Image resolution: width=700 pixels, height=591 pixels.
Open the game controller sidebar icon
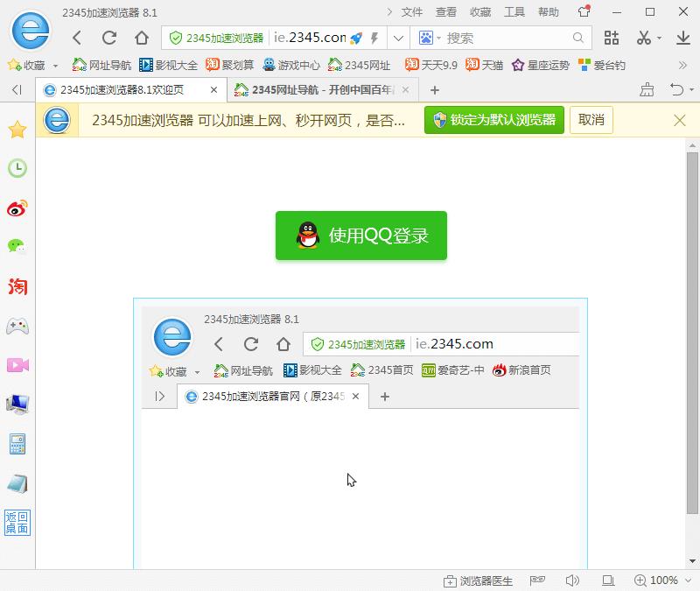click(x=17, y=326)
